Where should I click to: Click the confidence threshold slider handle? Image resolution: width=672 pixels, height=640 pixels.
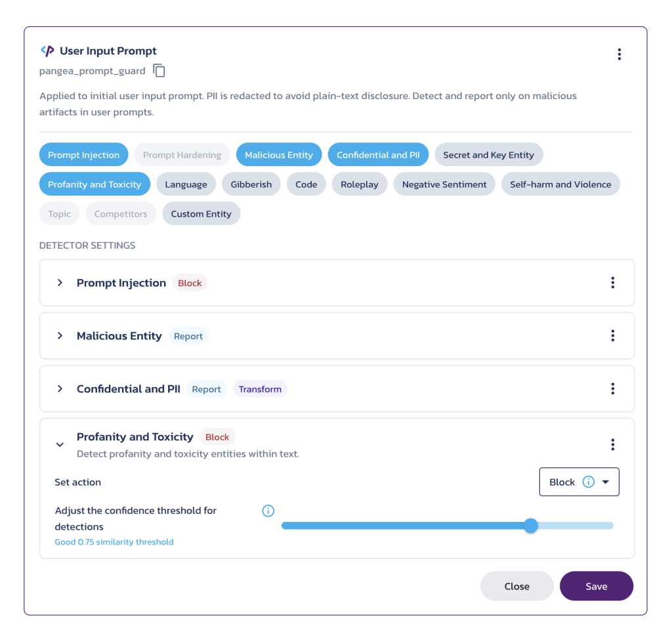pyautogui.click(x=531, y=525)
